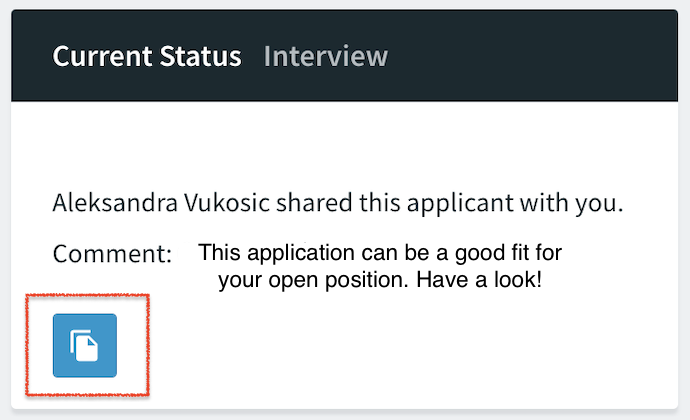
Task: Click the word "applicant" in the share message
Action: coord(460,203)
